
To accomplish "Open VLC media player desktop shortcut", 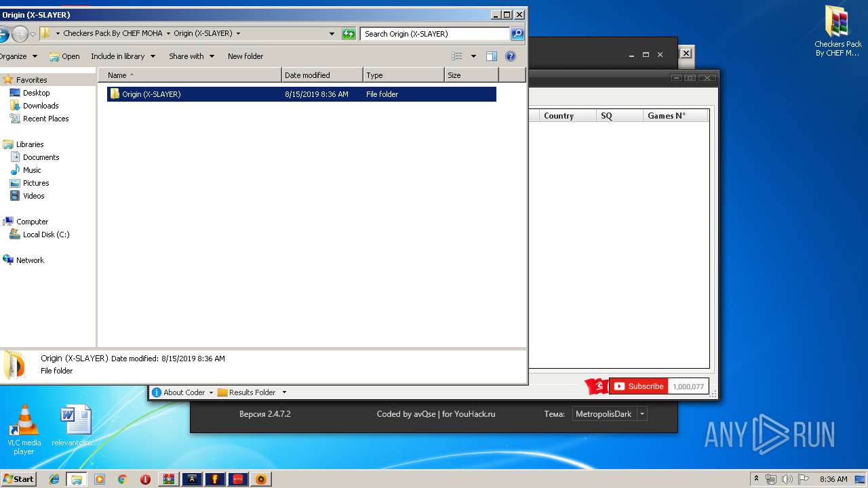I will point(24,430).
